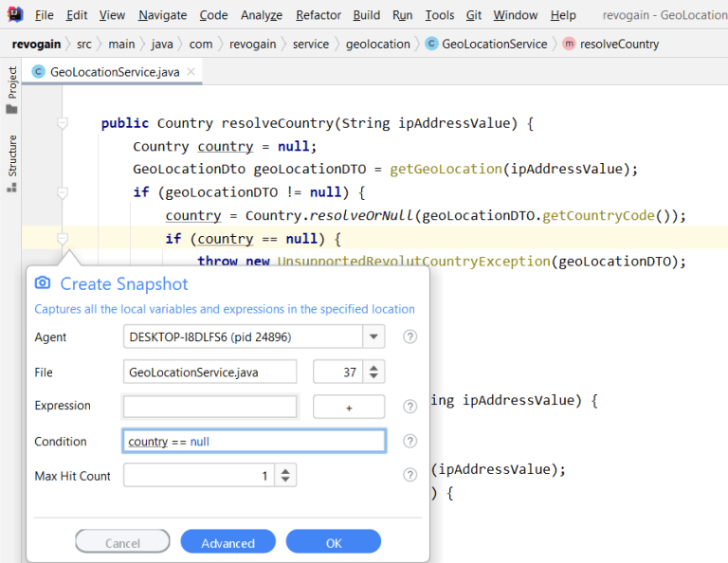Click help icon next to Condition field
Viewport: 728px width, 563px height.
click(409, 441)
